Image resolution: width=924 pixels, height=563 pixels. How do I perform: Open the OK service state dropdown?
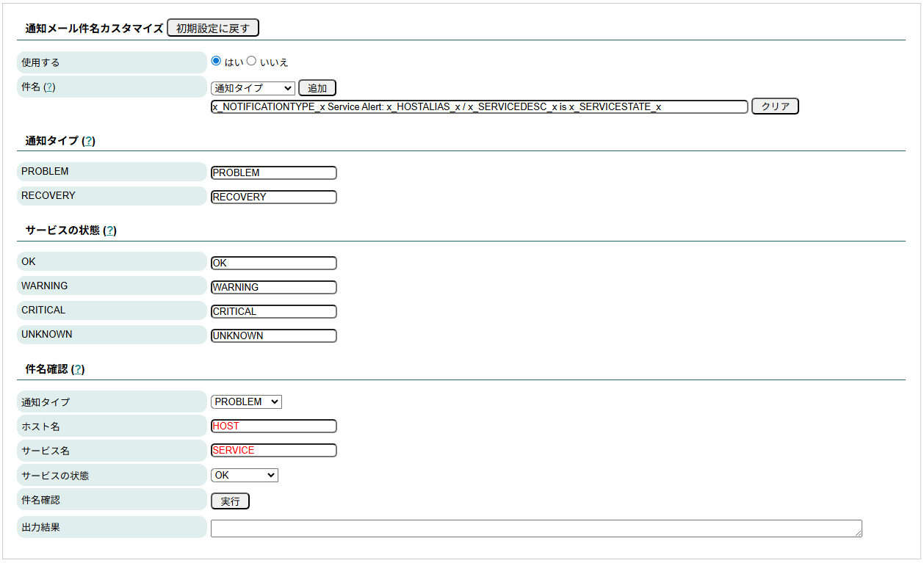click(x=245, y=474)
